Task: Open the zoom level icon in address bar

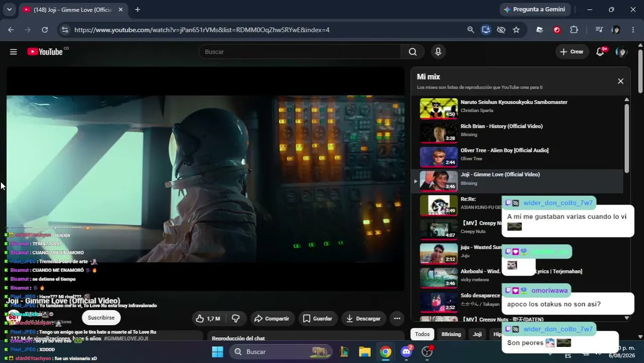Action: pyautogui.click(x=471, y=30)
